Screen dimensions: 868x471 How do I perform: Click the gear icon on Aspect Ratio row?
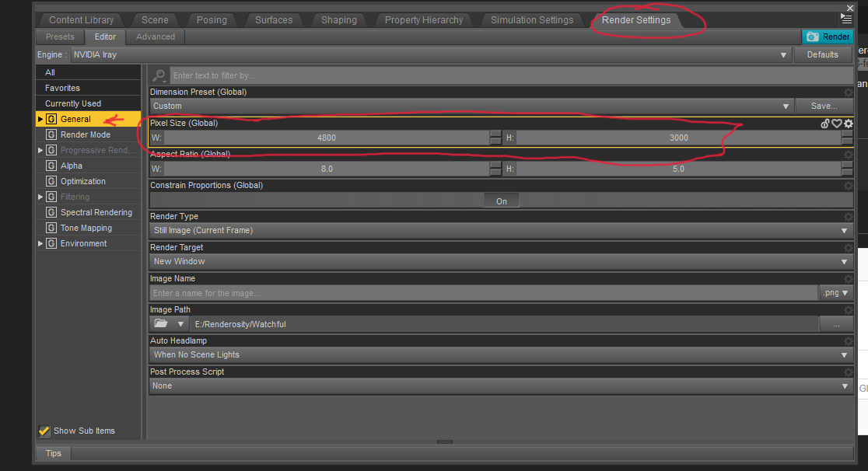point(848,155)
